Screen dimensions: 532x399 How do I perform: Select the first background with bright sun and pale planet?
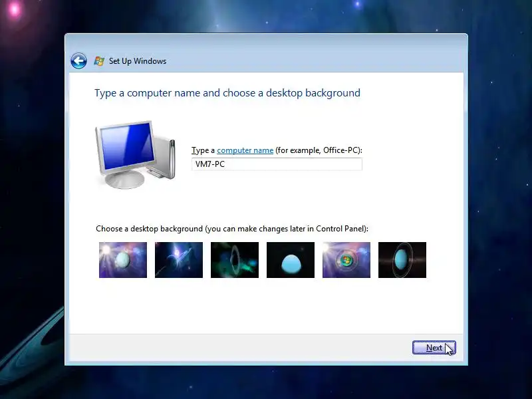pos(123,260)
